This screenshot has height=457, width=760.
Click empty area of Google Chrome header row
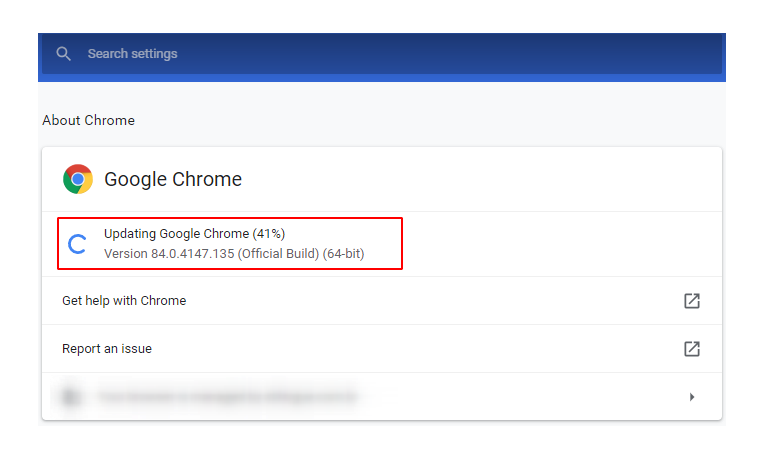(480, 180)
